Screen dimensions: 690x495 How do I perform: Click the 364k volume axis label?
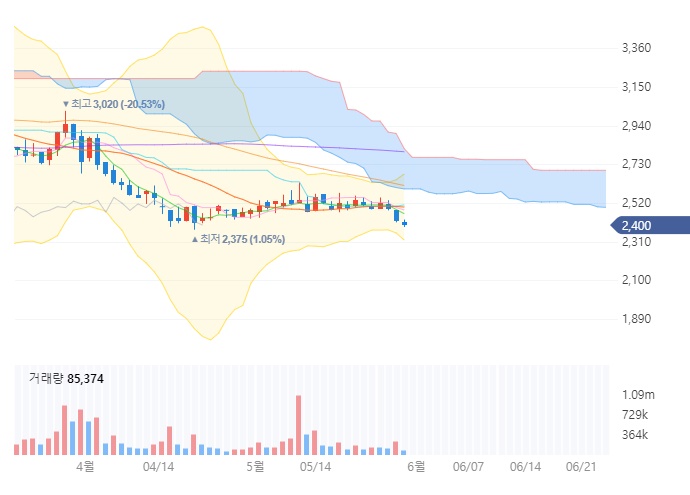click(635, 435)
